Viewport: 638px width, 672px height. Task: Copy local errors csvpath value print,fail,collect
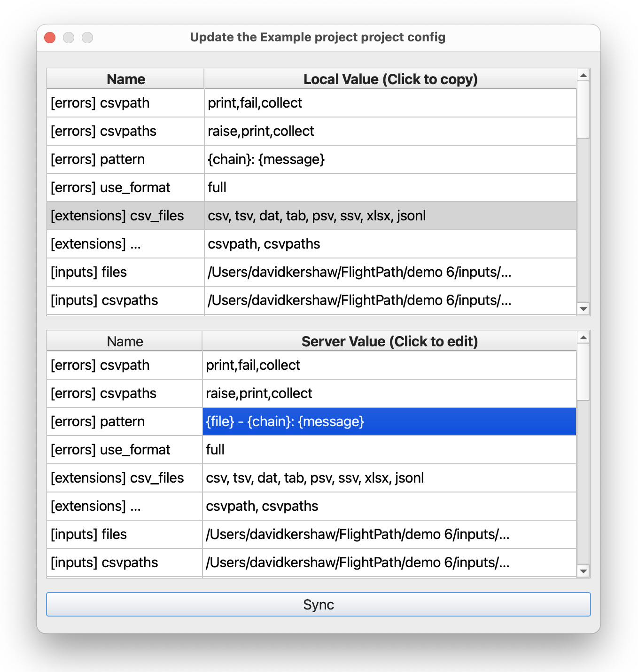point(390,103)
